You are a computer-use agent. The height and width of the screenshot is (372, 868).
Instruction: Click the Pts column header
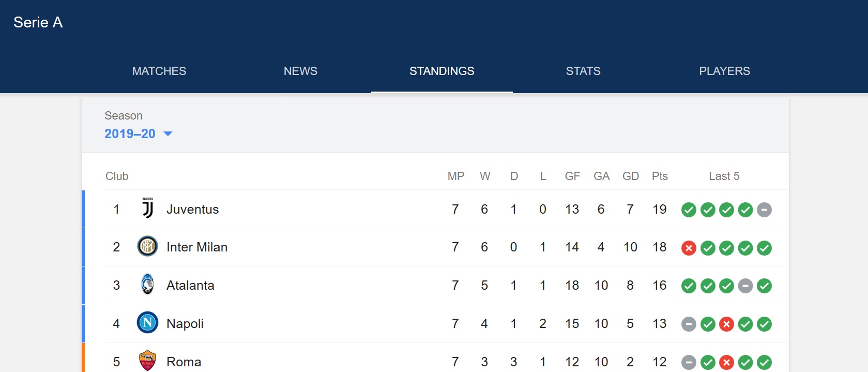click(660, 176)
